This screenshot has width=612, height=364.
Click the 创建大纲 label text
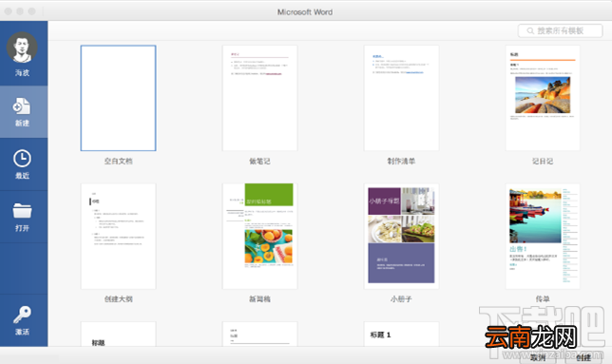point(118,298)
